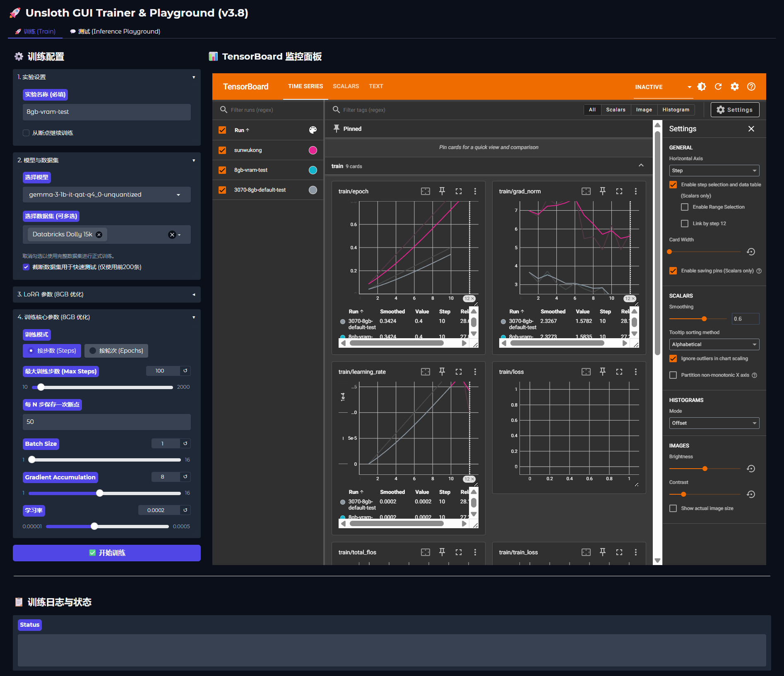
Task: Switch to the SCALARS tab
Action: pos(346,86)
